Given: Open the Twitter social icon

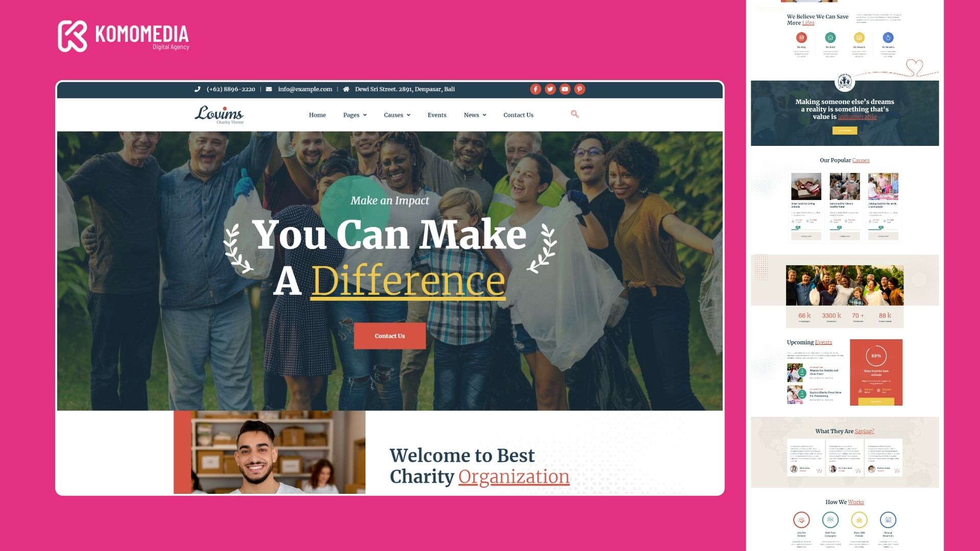Looking at the screenshot, I should (x=550, y=89).
